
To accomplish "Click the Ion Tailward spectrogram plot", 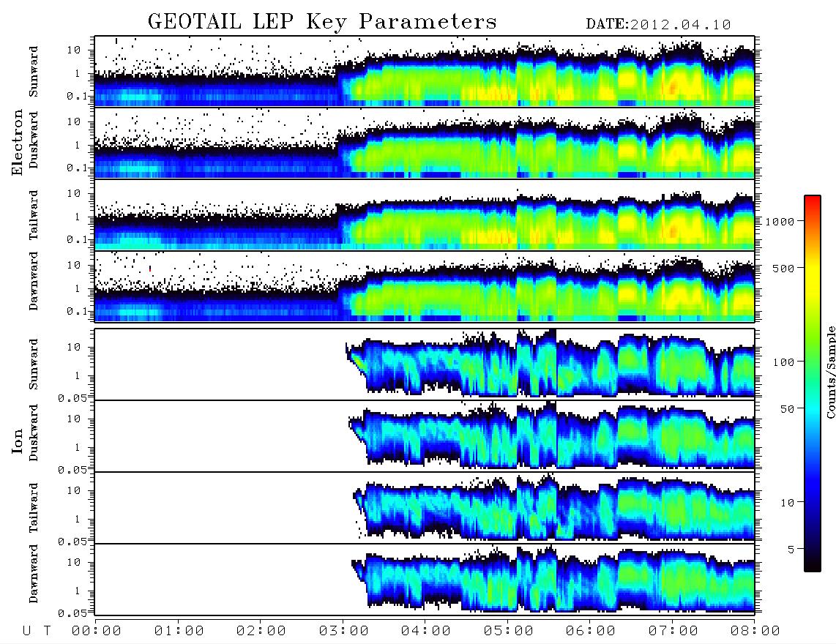I will coord(425,508).
